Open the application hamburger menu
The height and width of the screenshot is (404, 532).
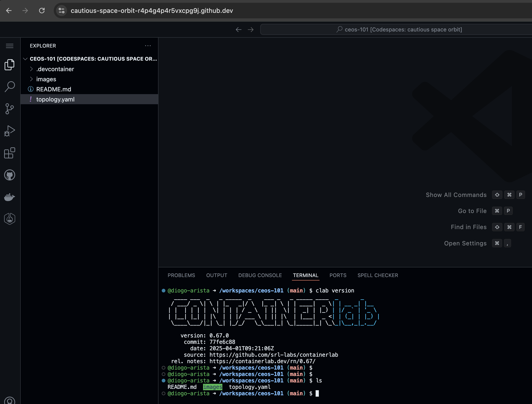(x=10, y=46)
